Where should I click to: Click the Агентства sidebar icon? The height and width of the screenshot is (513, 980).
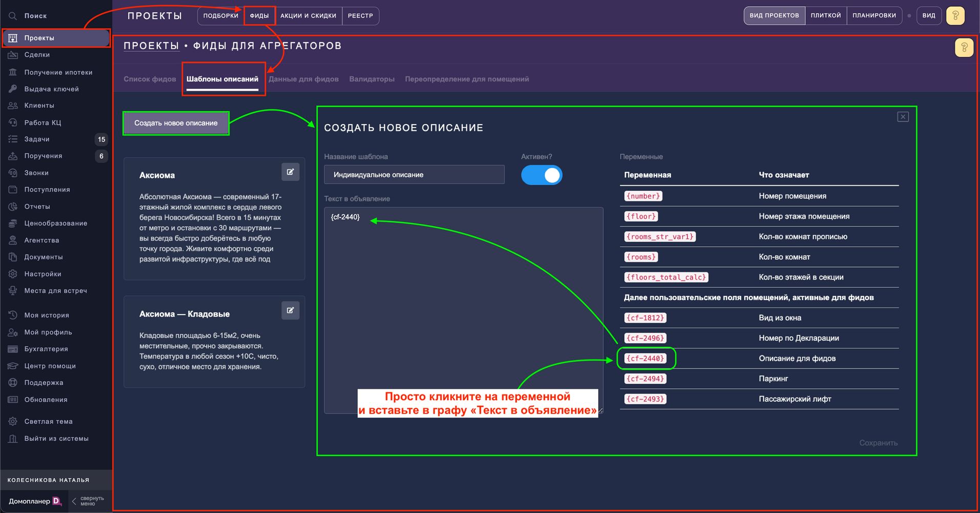[13, 240]
